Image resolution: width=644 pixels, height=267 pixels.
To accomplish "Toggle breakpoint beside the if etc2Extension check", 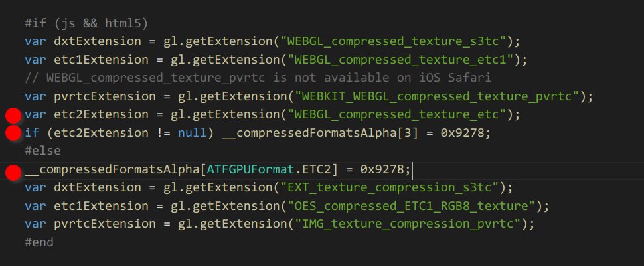I will [13, 133].
